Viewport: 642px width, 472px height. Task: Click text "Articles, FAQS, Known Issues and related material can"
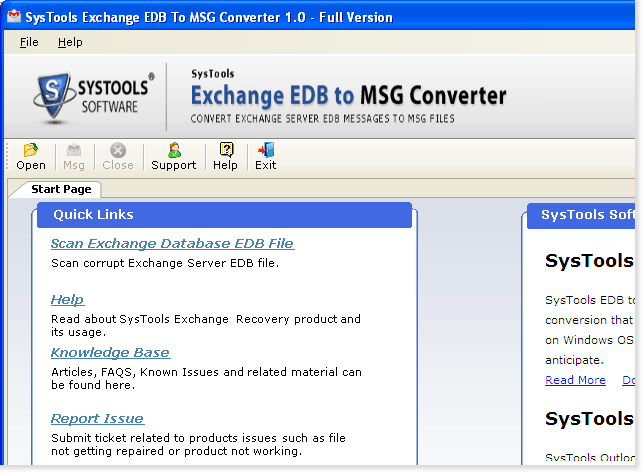click(206, 372)
